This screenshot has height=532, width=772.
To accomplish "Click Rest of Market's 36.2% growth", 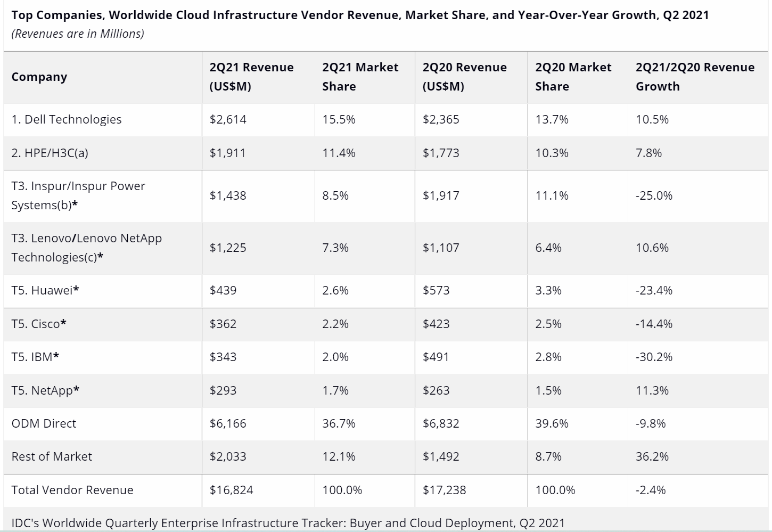I will click(652, 456).
